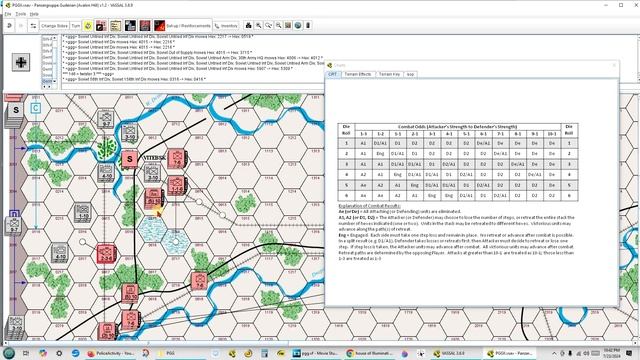Screen dimensions: 640x360
Task: Click the side list's scroll-down arrow
Action: point(54,81)
